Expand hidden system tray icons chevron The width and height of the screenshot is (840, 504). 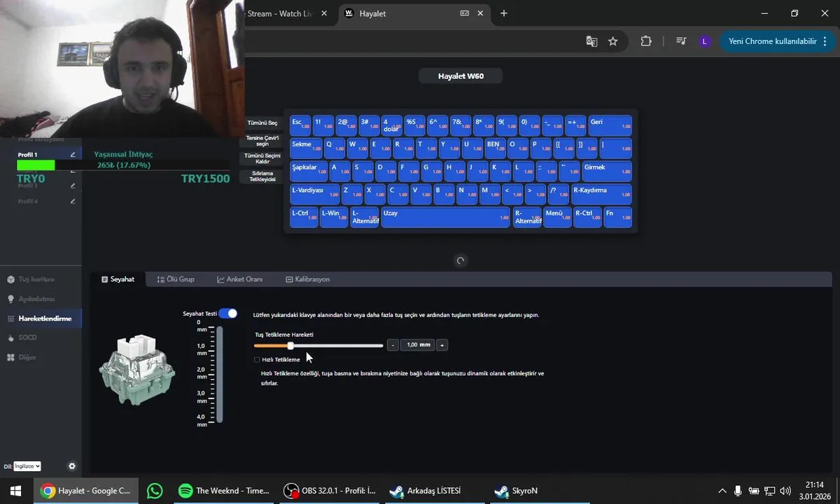coord(722,491)
